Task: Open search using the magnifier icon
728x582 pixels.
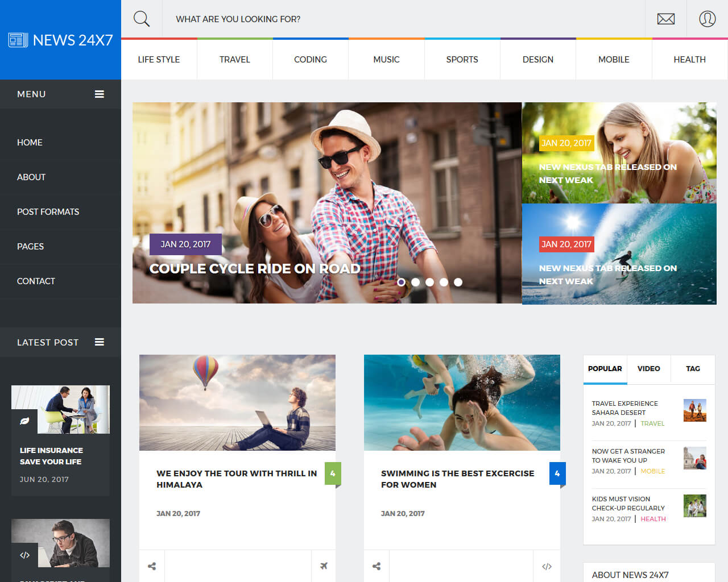Action: tap(141, 18)
